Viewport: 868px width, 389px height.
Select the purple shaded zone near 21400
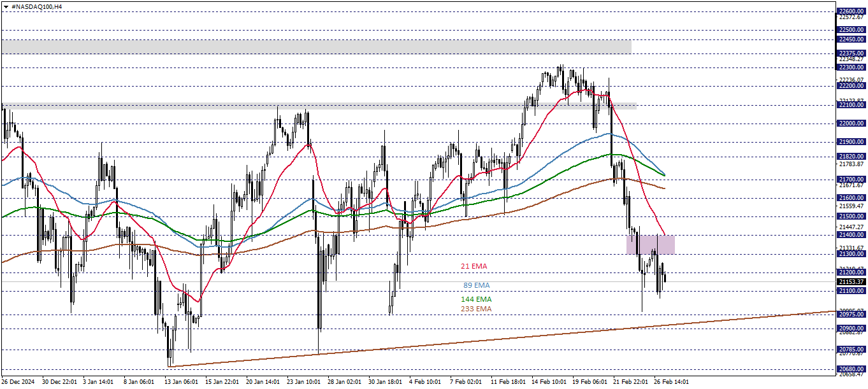coord(650,244)
